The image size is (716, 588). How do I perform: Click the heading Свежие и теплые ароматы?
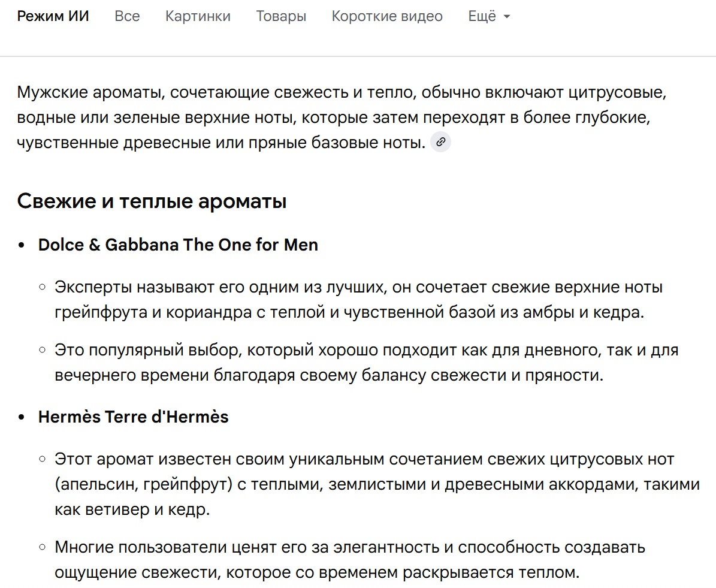click(x=152, y=201)
